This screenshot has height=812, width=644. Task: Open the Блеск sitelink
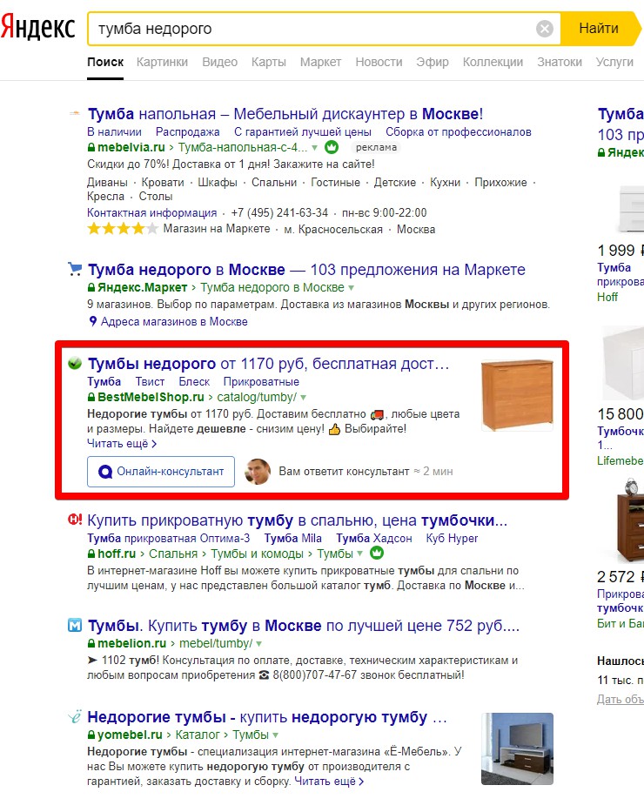[194, 382]
